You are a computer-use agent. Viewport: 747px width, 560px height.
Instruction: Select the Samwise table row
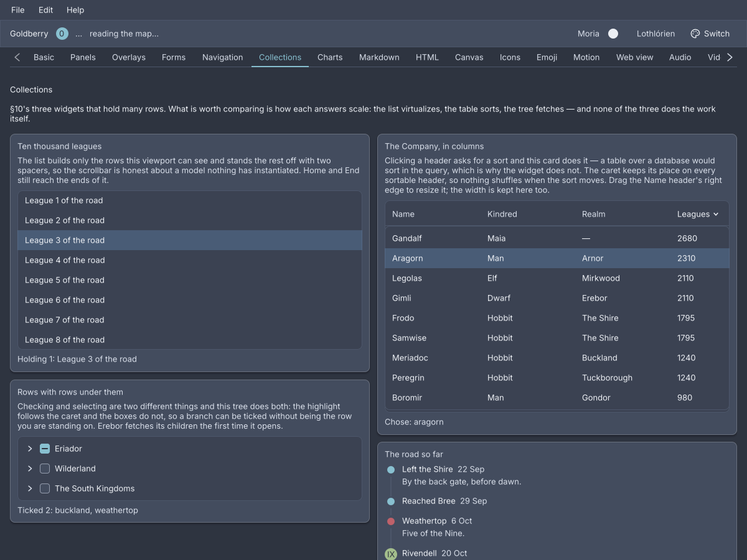557,338
